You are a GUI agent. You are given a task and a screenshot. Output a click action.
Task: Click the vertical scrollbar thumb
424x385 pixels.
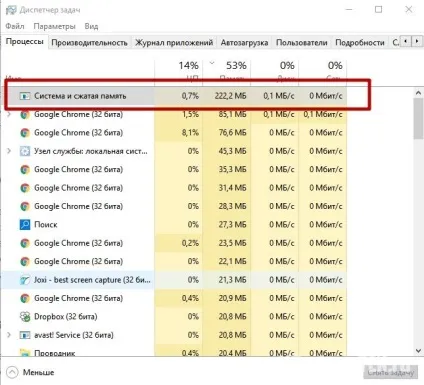418,119
